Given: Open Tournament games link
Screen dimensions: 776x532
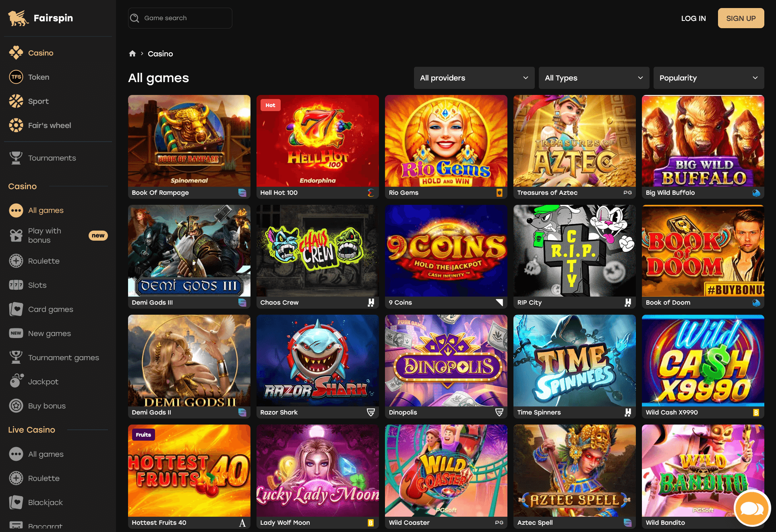Looking at the screenshot, I should click(64, 357).
